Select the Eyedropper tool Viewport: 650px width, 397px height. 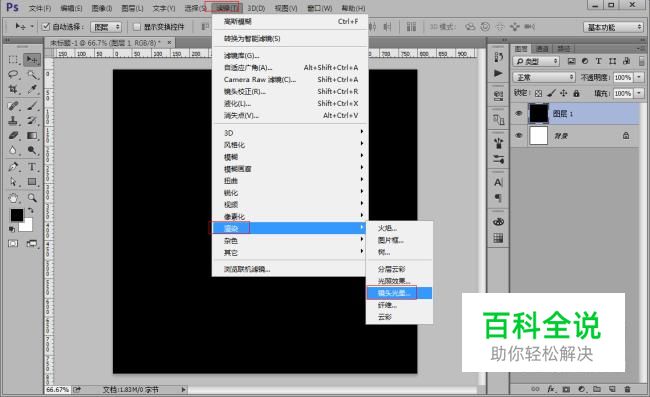[32, 90]
